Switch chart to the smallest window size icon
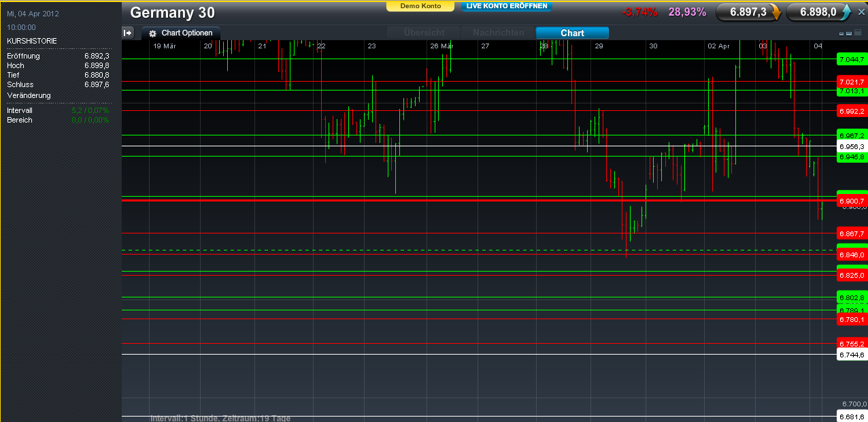The image size is (868, 422). point(841,33)
